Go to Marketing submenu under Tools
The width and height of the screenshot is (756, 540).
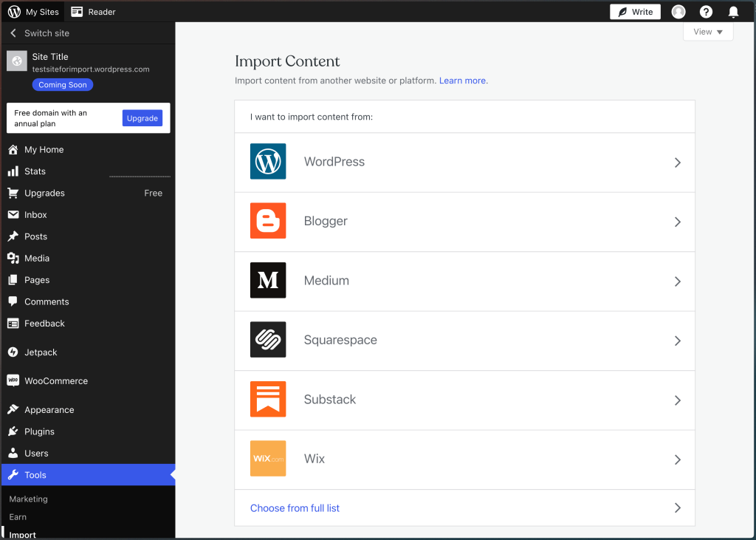28,499
